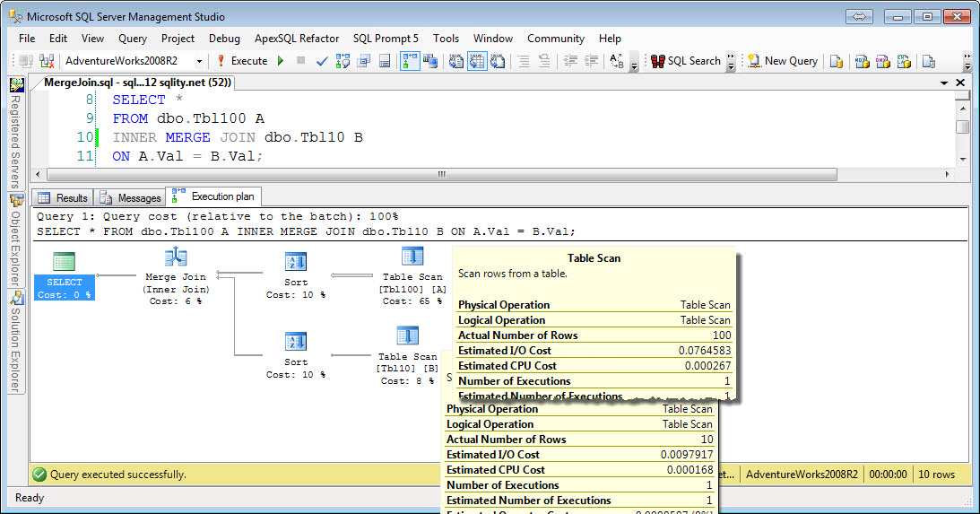Click the Execute button
Screen dimensions: 980x514
[x=241, y=61]
